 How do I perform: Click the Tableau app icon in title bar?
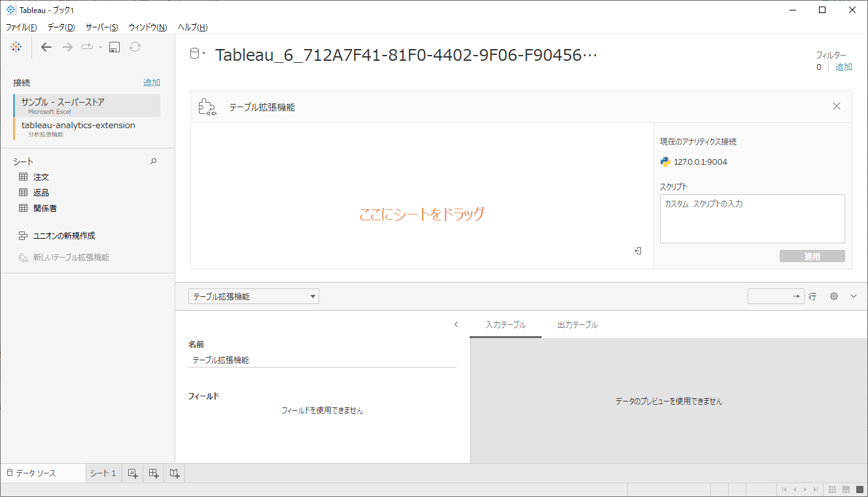click(11, 10)
